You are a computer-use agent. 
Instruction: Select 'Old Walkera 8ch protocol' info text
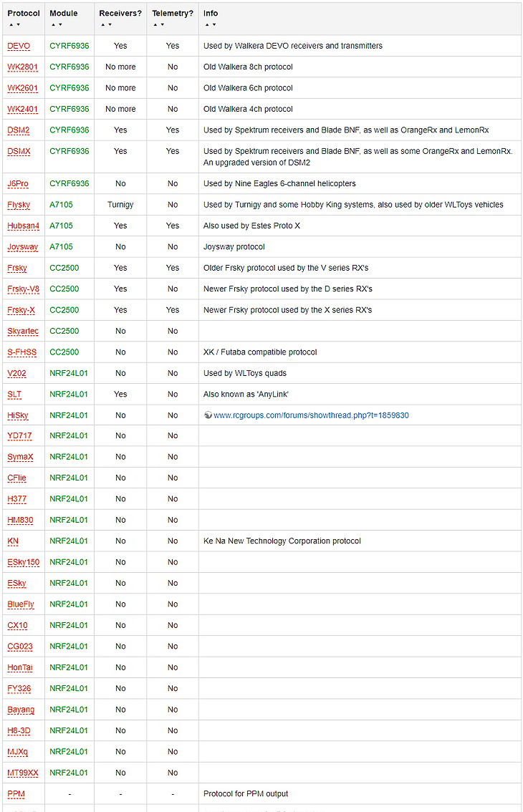248,67
